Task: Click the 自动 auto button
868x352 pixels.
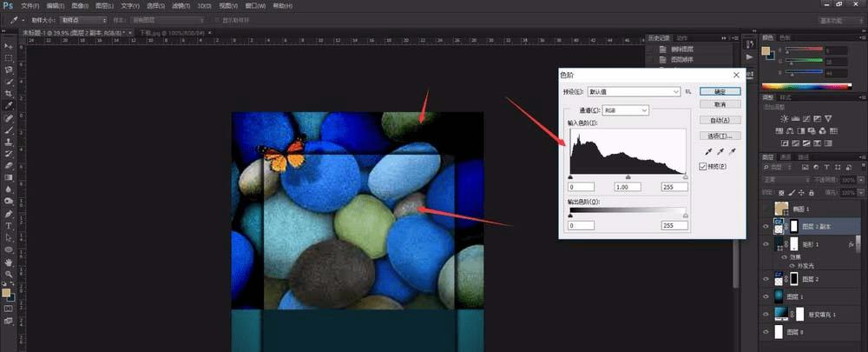Action: tap(720, 120)
